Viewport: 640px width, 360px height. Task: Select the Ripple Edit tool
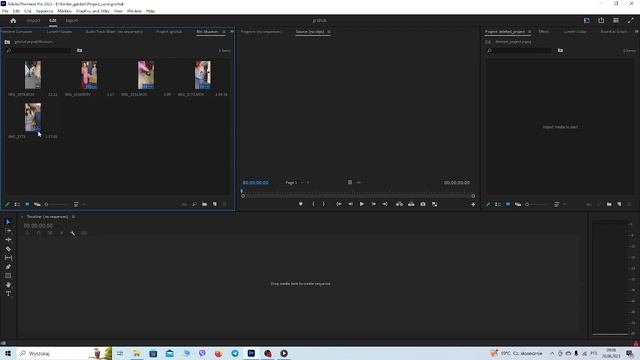pyautogui.click(x=8, y=240)
